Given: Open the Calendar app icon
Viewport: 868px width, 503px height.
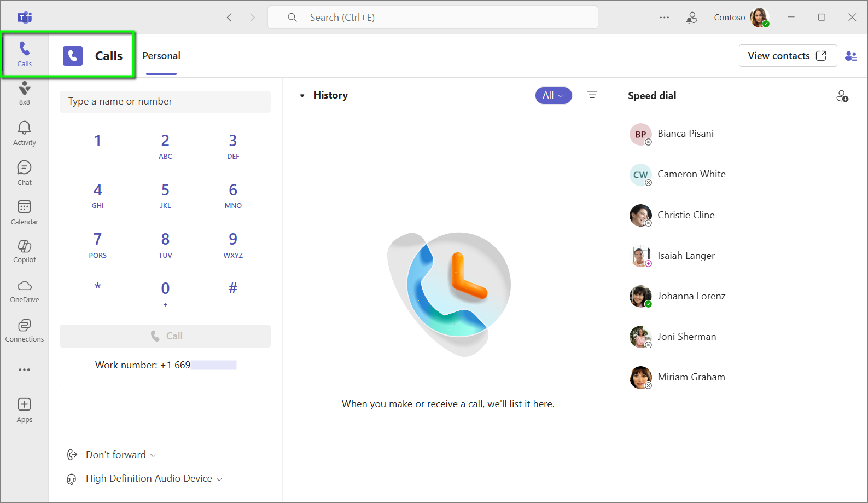Looking at the screenshot, I should [x=24, y=212].
